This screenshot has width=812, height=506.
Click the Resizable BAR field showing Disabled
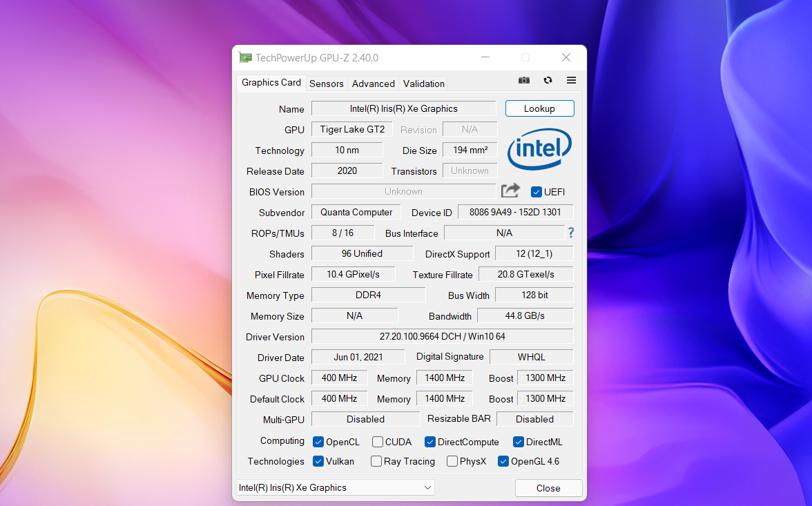[x=535, y=420]
